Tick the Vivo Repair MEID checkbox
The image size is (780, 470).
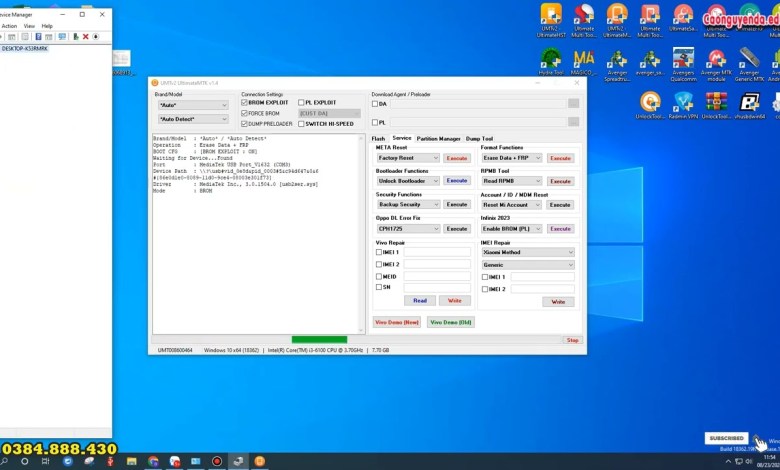pos(378,276)
